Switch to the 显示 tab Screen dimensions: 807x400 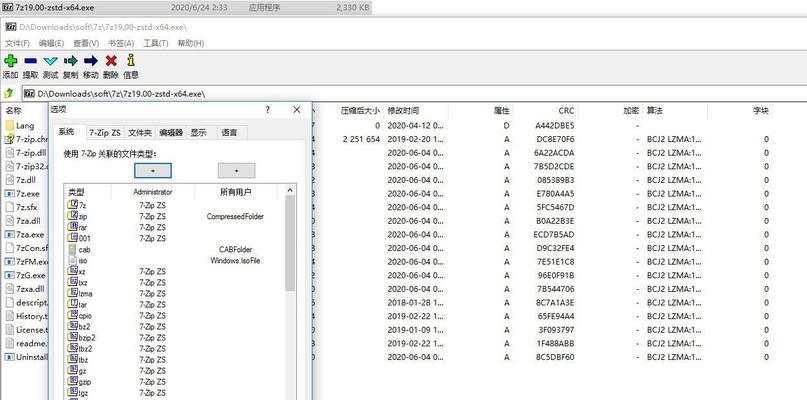[199, 132]
